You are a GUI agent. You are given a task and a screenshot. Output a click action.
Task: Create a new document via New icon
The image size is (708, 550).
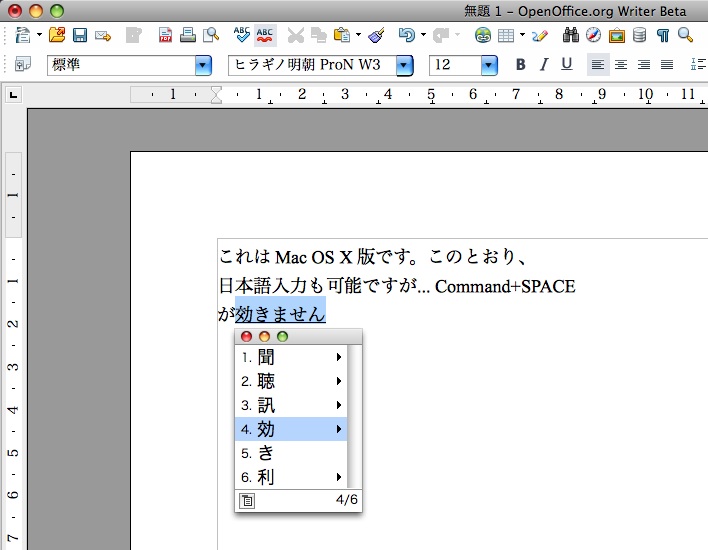[x=23, y=35]
